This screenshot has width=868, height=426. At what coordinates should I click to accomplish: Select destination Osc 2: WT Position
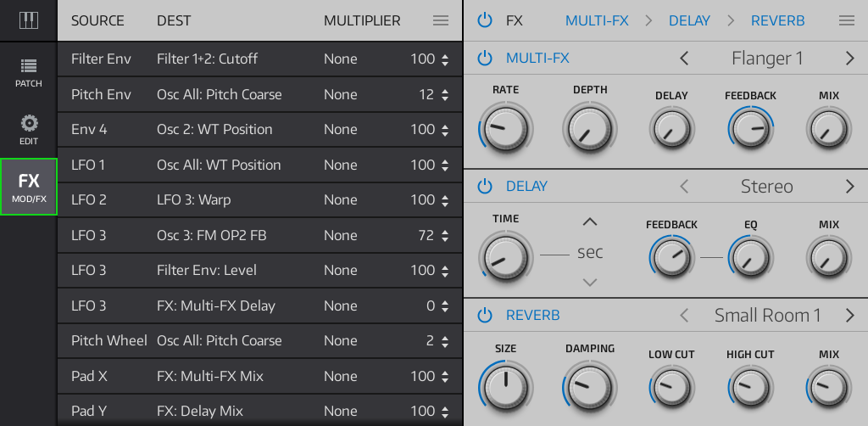(214, 129)
